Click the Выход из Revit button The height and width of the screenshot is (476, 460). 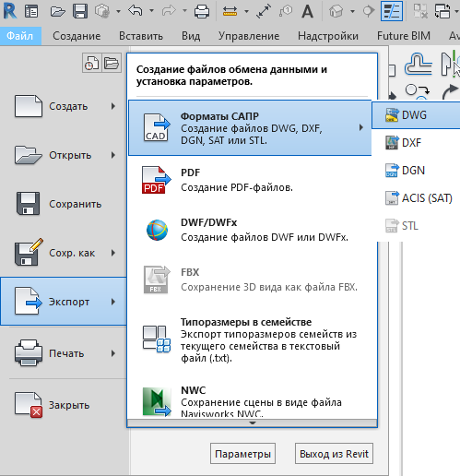(x=334, y=454)
